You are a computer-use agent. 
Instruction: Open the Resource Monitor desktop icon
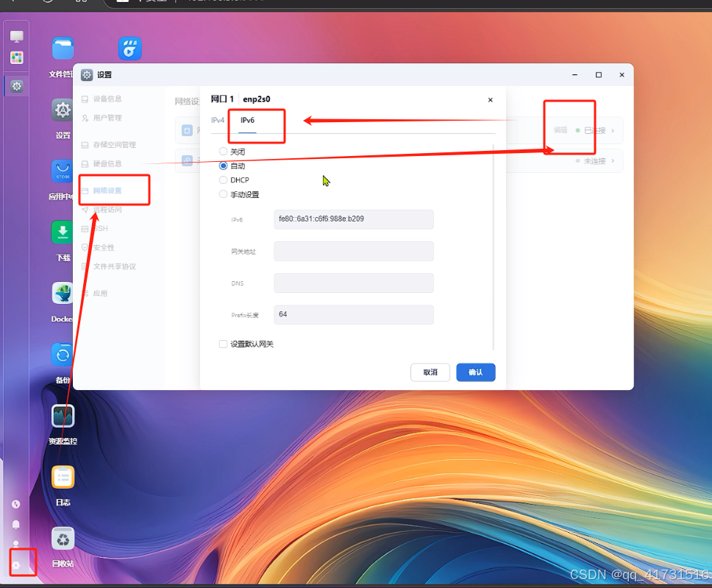[63, 416]
